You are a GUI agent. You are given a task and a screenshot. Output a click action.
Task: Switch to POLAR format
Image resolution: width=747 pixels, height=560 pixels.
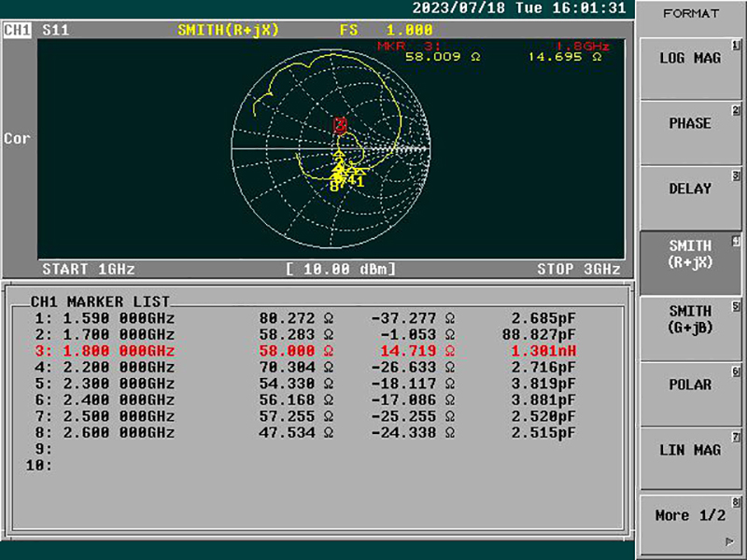tap(690, 394)
